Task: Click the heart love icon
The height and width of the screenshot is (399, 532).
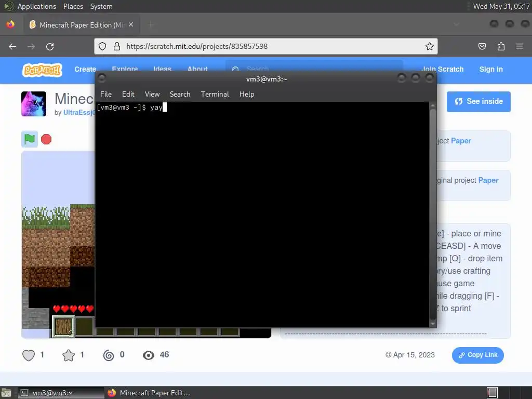Action: (29, 355)
